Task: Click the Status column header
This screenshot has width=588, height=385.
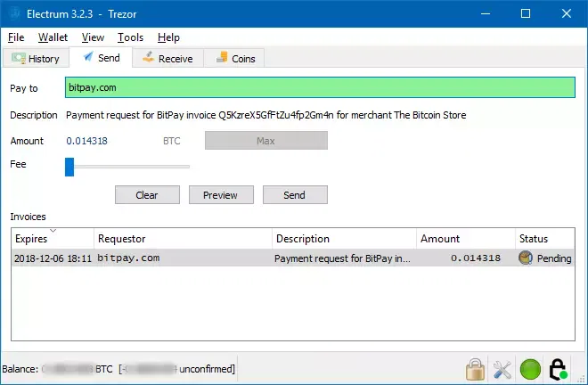Action: (545, 239)
